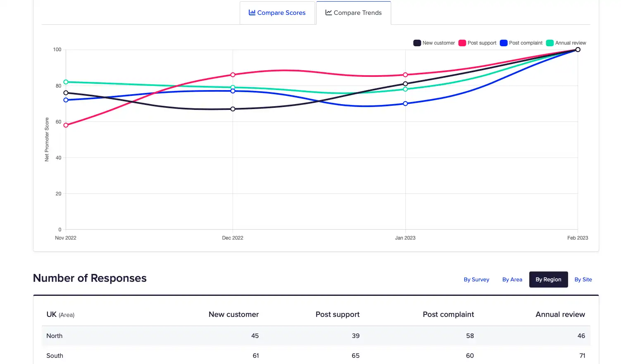
Task: Show responses By Survey
Action: coord(476,280)
